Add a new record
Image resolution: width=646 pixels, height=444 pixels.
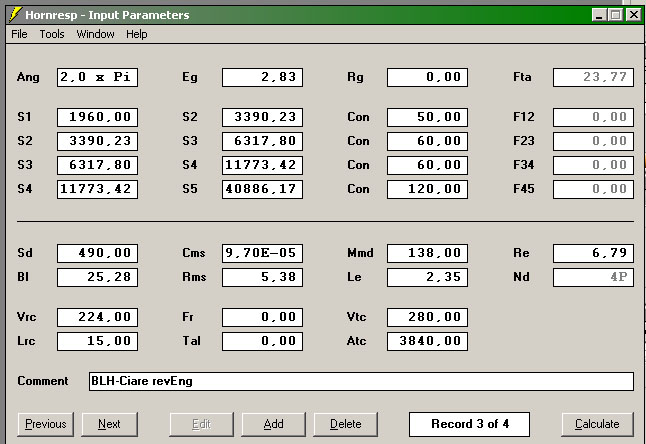click(x=273, y=424)
